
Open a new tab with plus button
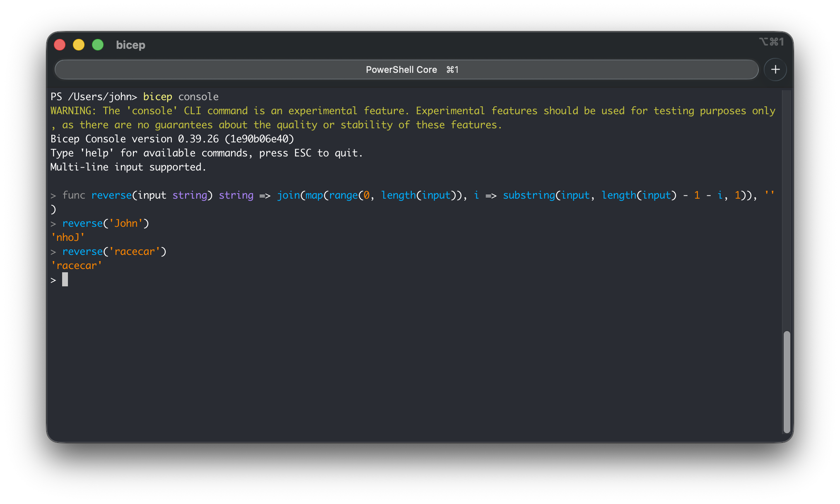[775, 70]
